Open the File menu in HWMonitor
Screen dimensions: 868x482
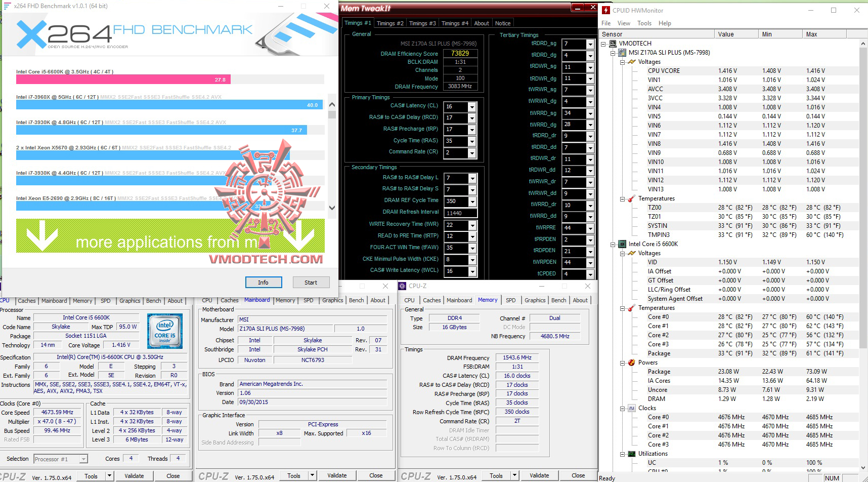coord(606,23)
